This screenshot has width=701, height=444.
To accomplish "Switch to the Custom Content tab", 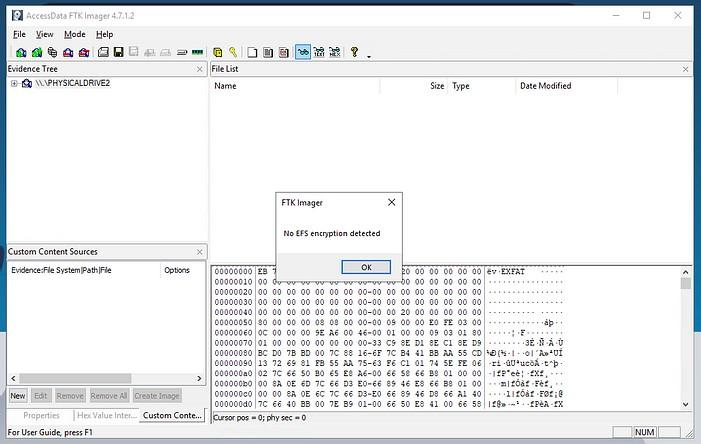I will pyautogui.click(x=172, y=415).
